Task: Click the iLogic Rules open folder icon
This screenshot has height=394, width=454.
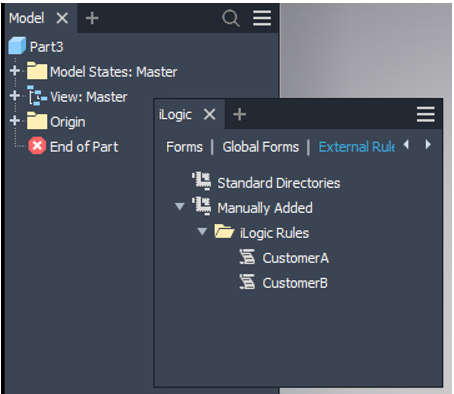Action: coord(224,231)
